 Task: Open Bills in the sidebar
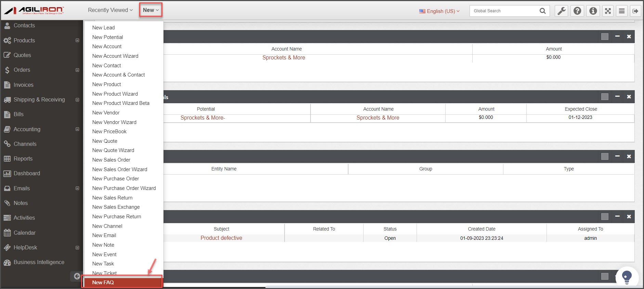click(18, 114)
